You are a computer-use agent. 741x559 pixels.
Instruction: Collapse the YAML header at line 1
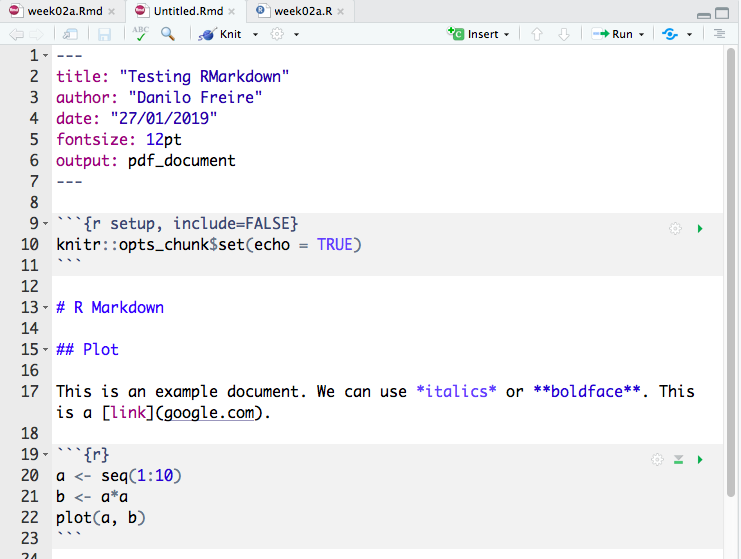[x=45, y=55]
